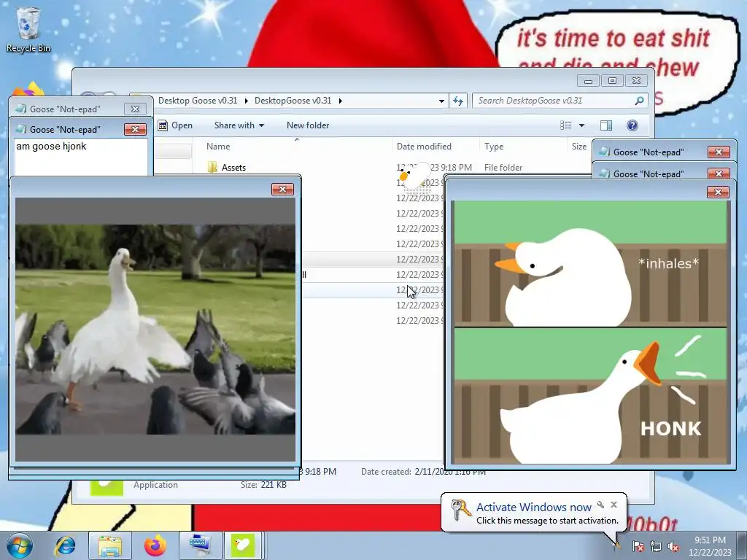Select the Assets folder name
The height and width of the screenshot is (560, 747).
point(233,168)
